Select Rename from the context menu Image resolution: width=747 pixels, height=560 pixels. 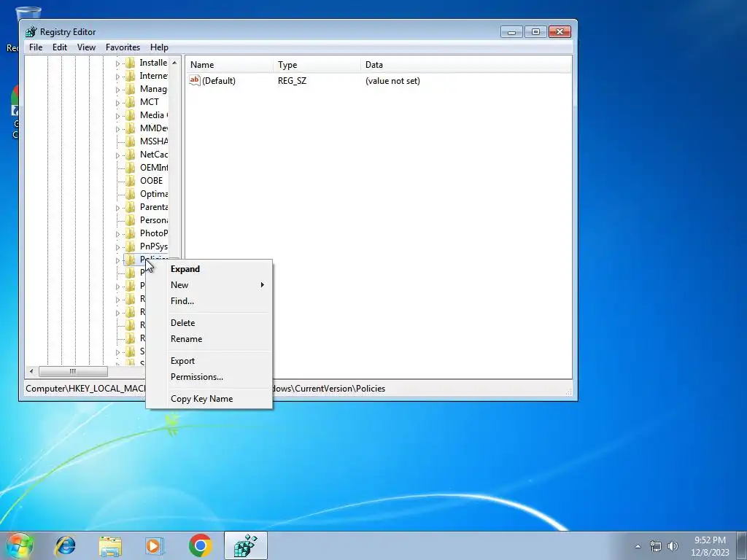click(209, 339)
